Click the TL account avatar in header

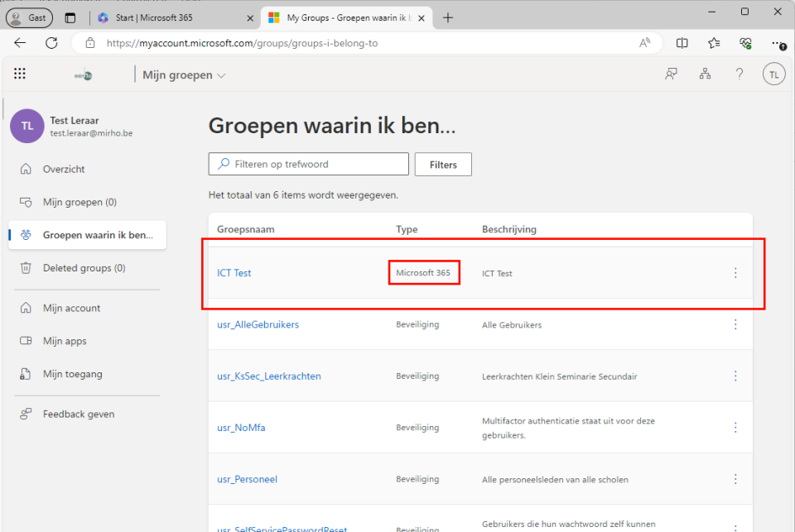(x=773, y=74)
